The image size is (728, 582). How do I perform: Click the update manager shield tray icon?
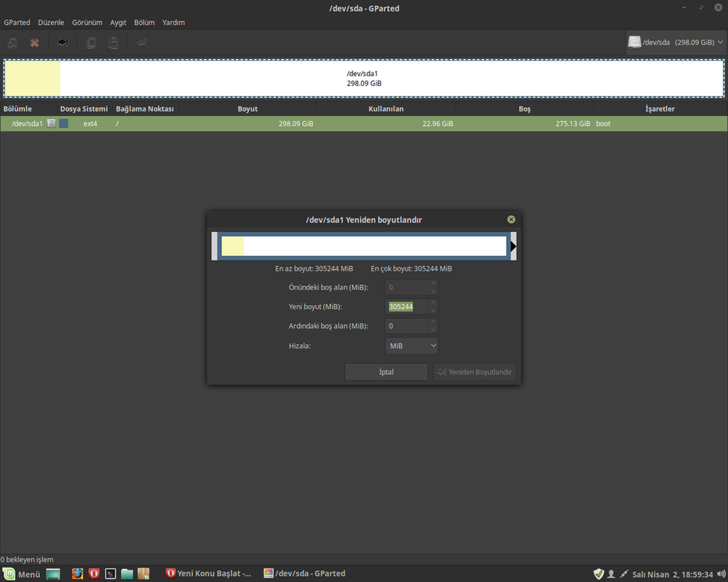[598, 574]
